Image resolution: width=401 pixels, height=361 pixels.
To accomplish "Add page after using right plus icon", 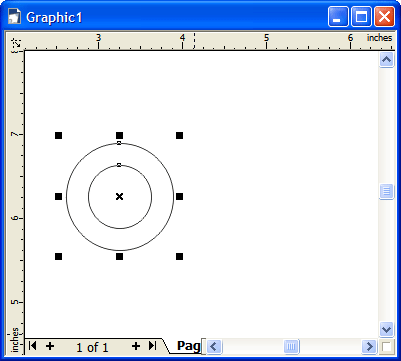I will point(135,346).
